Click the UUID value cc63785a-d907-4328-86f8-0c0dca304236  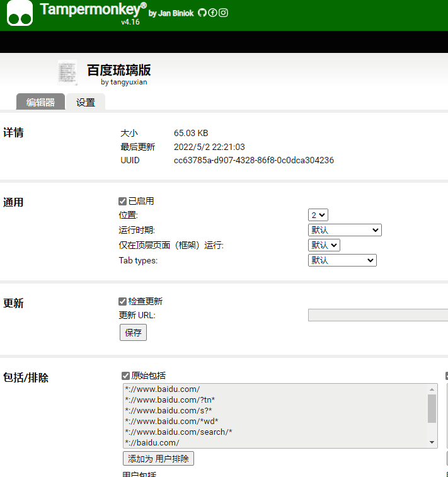(x=254, y=160)
